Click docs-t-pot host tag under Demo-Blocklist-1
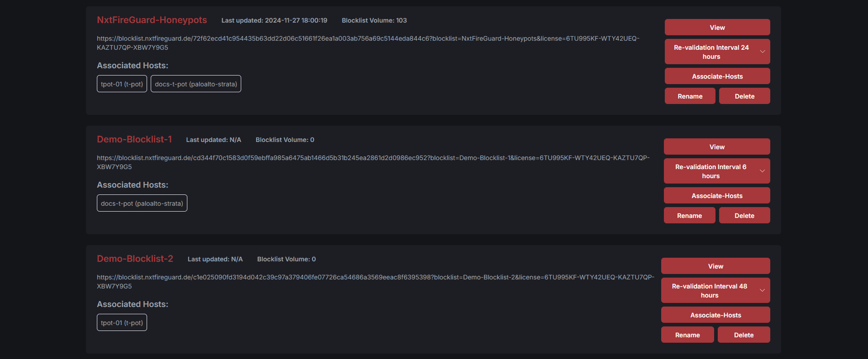The image size is (868, 359). tap(142, 203)
